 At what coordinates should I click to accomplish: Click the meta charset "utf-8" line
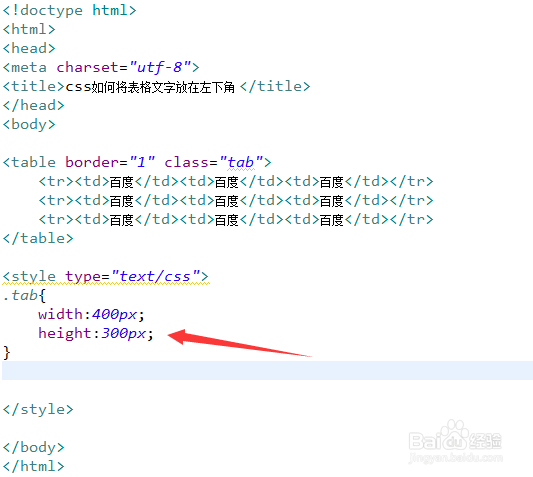(101, 67)
